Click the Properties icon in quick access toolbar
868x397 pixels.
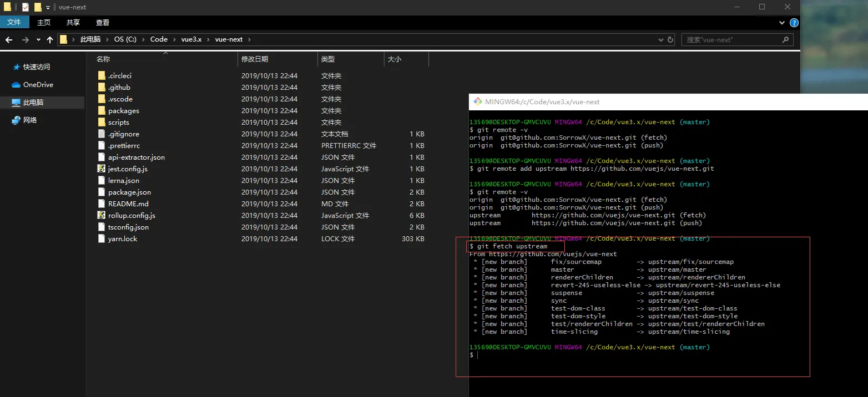click(26, 7)
